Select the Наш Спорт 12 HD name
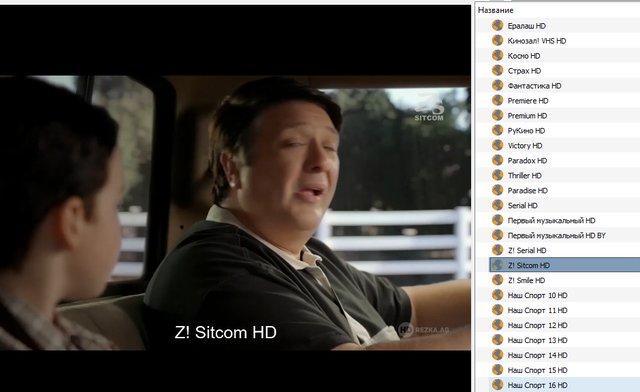The height and width of the screenshot is (392, 640). pyautogui.click(x=537, y=325)
